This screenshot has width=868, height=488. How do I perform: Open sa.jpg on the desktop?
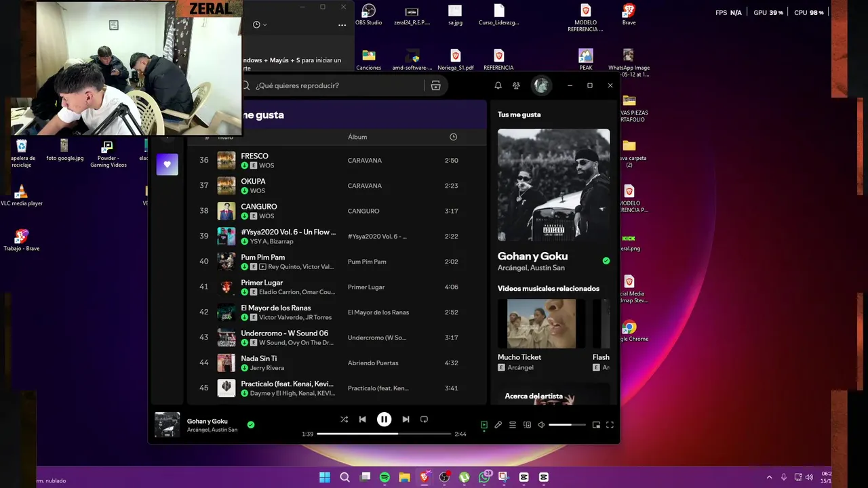[455, 14]
